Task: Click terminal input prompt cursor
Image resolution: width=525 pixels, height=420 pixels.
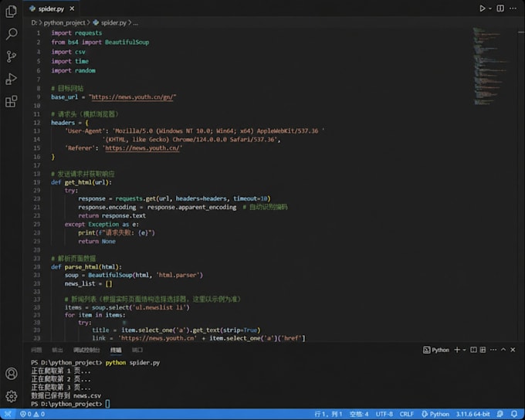Action: click(107, 404)
